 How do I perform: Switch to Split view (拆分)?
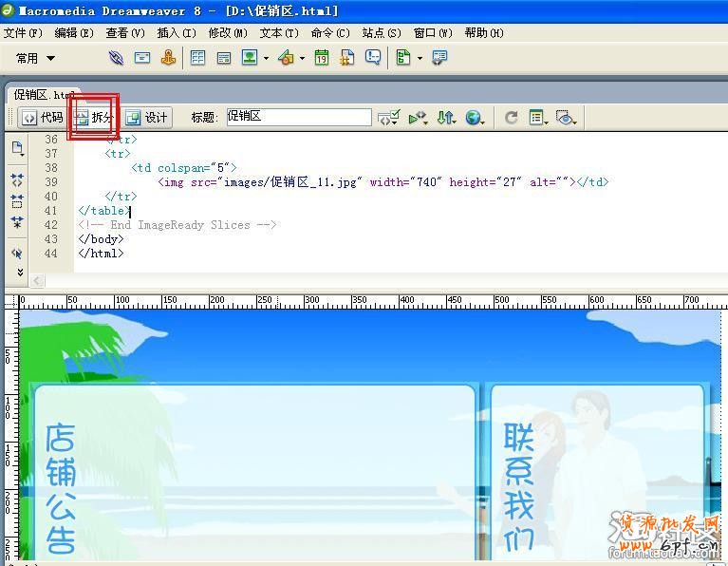coord(93,118)
